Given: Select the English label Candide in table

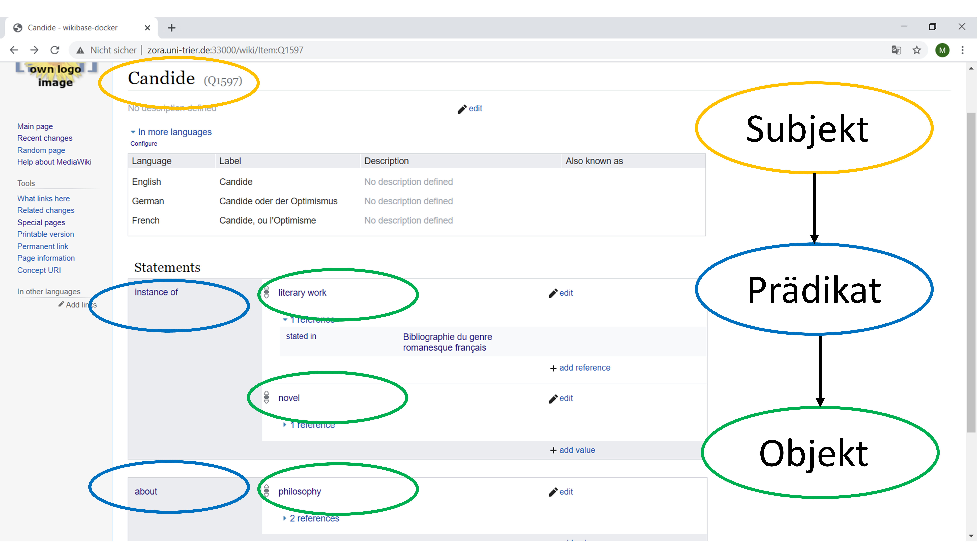Looking at the screenshot, I should coord(236,182).
